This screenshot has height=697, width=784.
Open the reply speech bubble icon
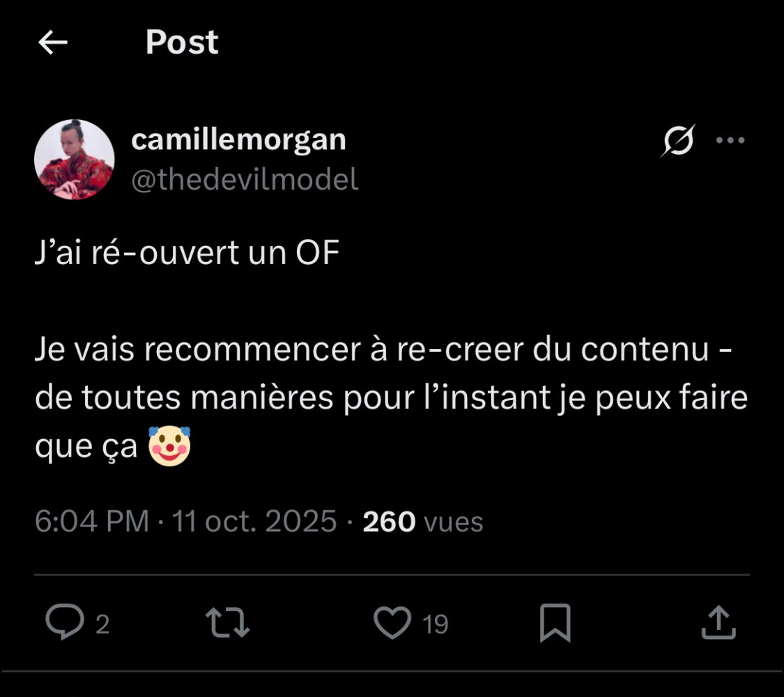point(65,622)
